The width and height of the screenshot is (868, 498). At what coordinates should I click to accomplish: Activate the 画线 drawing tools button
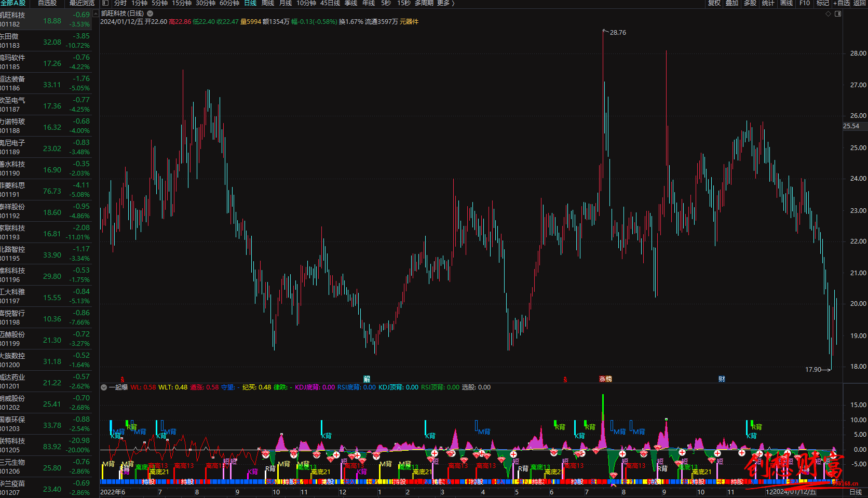click(786, 3)
